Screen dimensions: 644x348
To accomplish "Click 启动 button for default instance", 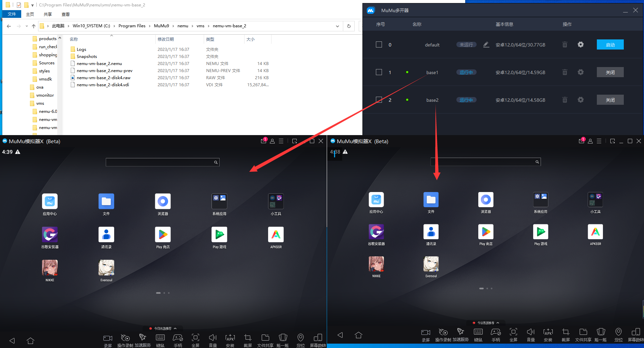I will coord(610,44).
